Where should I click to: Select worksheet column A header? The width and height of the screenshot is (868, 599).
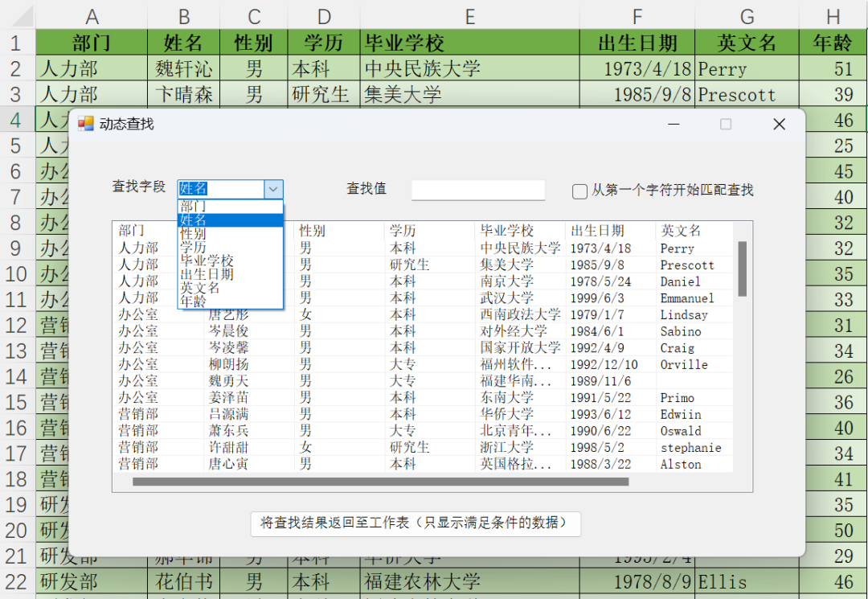(x=92, y=15)
